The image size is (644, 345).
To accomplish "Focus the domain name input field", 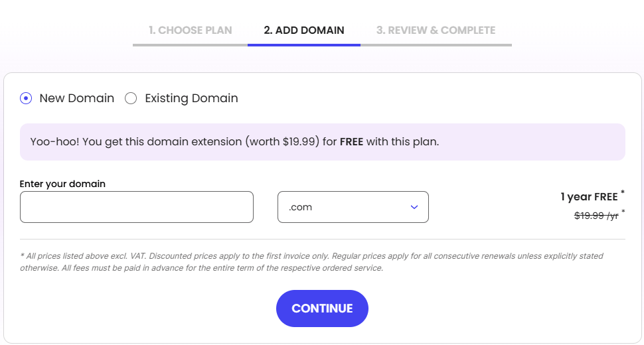I will [x=137, y=207].
